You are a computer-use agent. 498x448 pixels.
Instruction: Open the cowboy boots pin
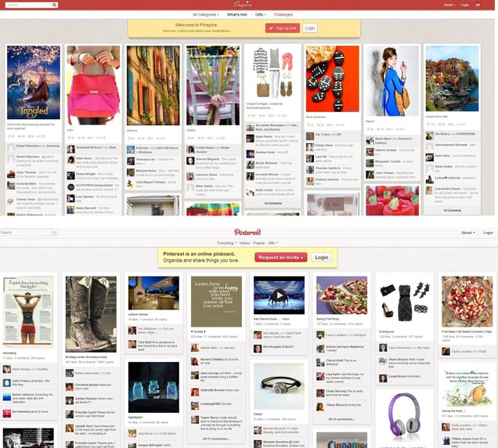[91, 314]
